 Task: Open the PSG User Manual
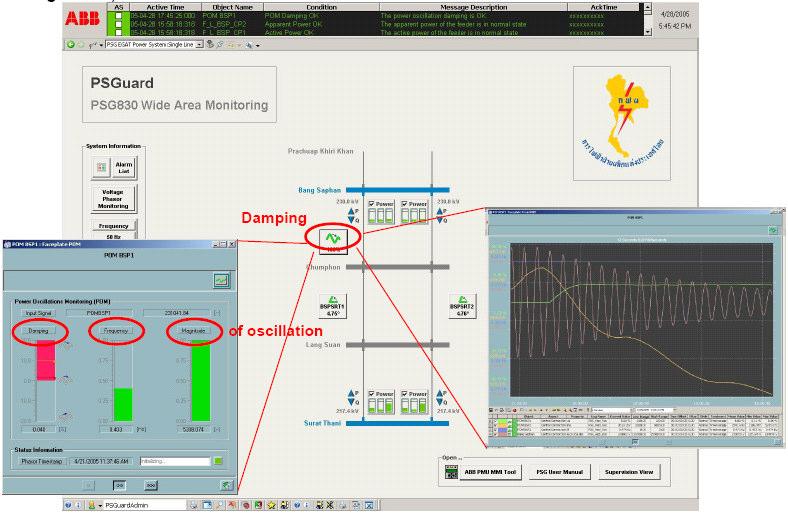point(559,472)
